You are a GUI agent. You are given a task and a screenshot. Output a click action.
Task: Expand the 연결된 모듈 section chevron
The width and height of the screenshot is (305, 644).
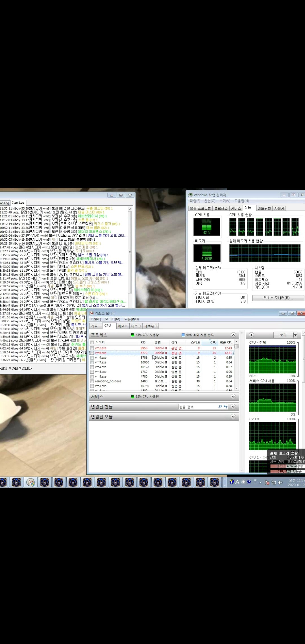click(x=233, y=417)
